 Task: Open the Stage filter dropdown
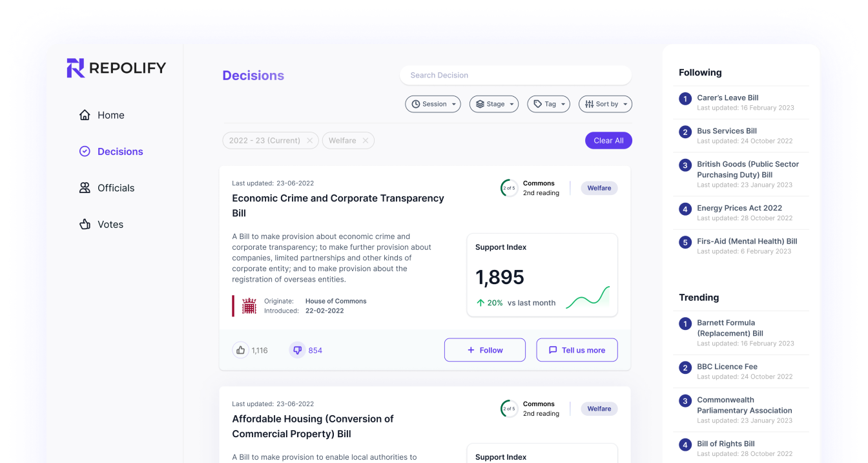tap(493, 104)
